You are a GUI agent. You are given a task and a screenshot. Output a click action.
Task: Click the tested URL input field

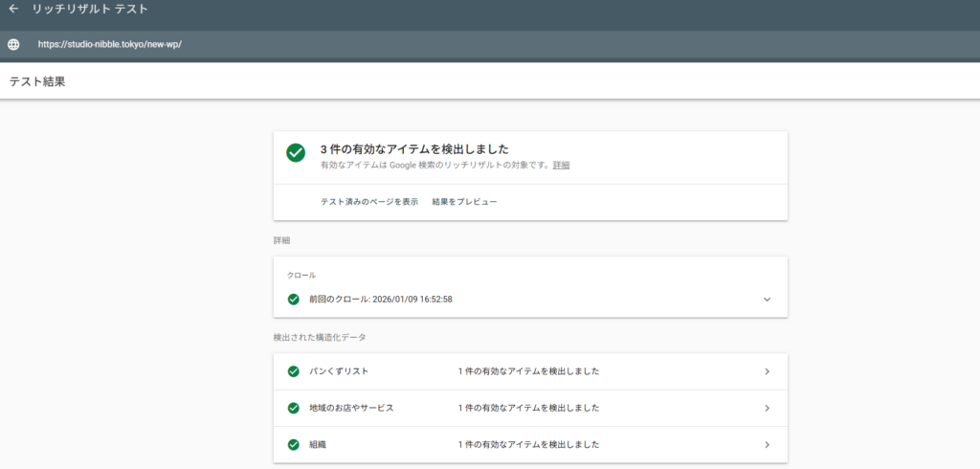click(287, 44)
